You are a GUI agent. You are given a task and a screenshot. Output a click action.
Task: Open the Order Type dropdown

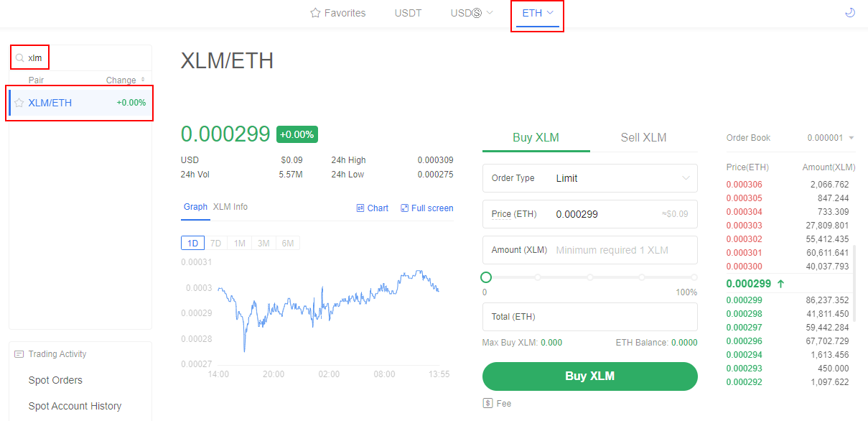point(589,177)
